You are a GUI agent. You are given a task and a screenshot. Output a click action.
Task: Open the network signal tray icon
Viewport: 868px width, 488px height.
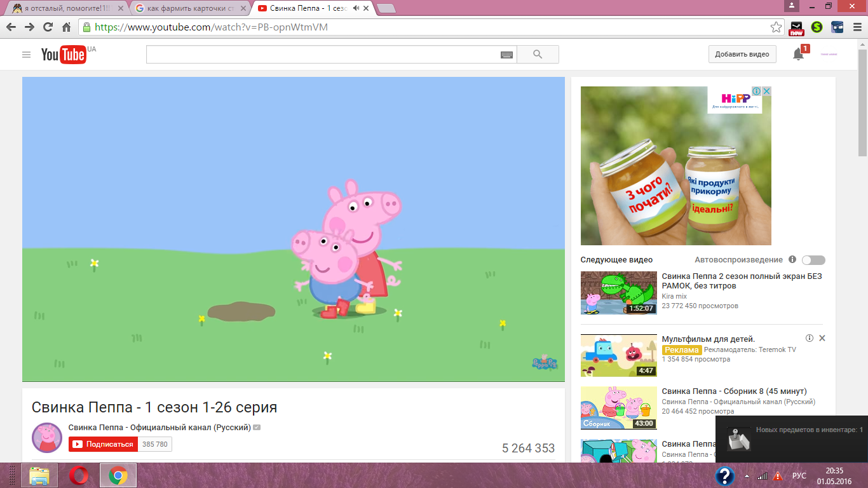tap(763, 476)
